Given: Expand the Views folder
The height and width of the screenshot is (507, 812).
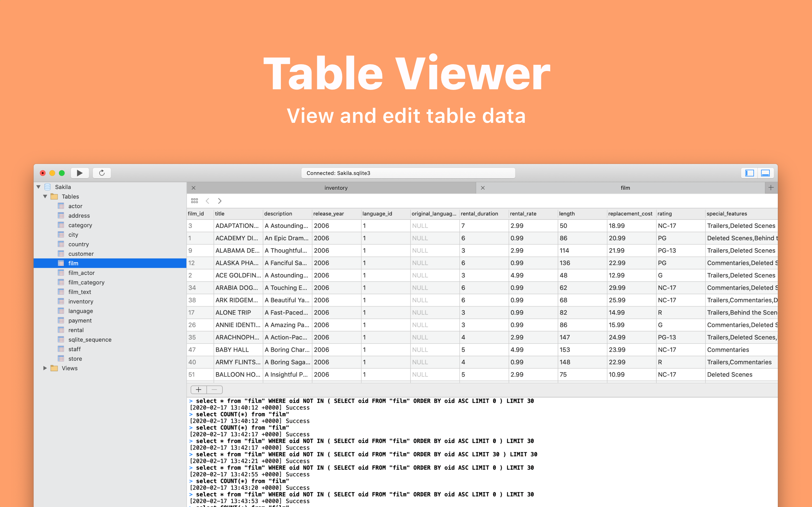Looking at the screenshot, I should click(45, 368).
